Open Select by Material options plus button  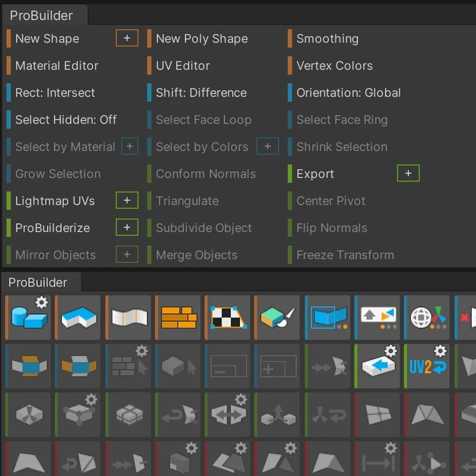coord(130,146)
